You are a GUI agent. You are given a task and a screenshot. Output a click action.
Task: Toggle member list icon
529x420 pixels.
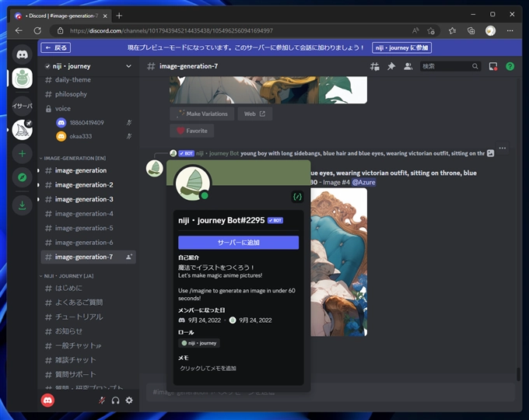(408, 66)
